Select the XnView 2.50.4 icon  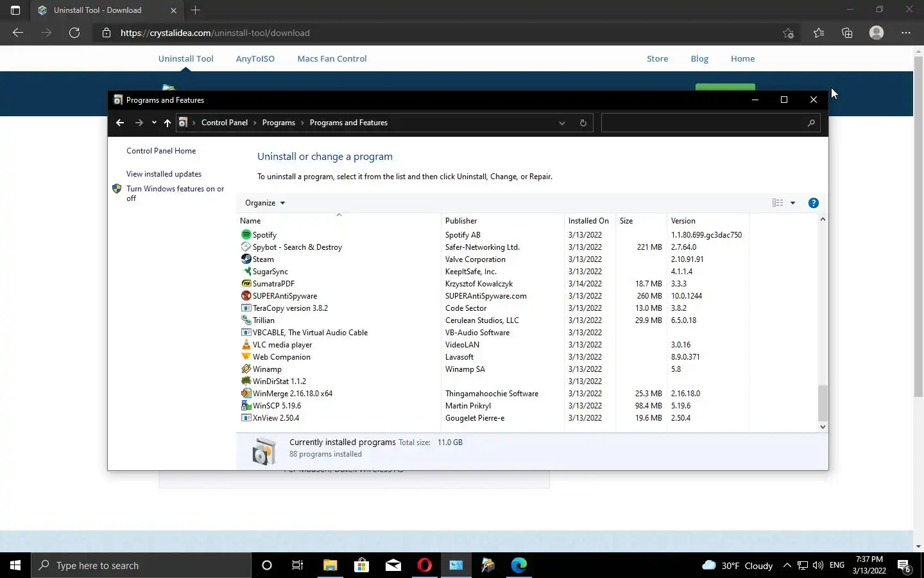246,418
